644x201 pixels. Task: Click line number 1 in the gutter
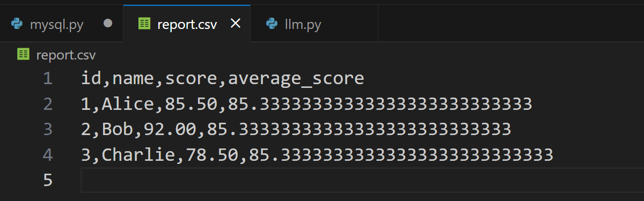48,79
